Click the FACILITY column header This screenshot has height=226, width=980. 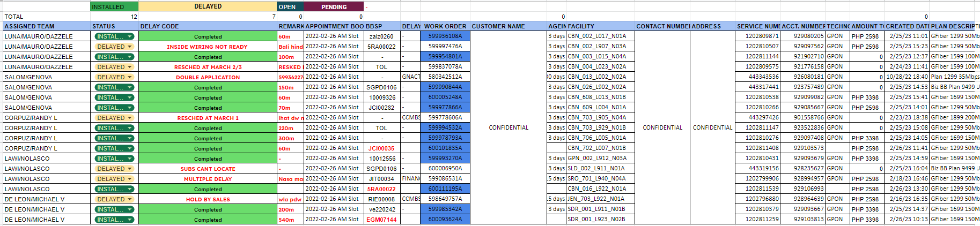tap(600, 26)
